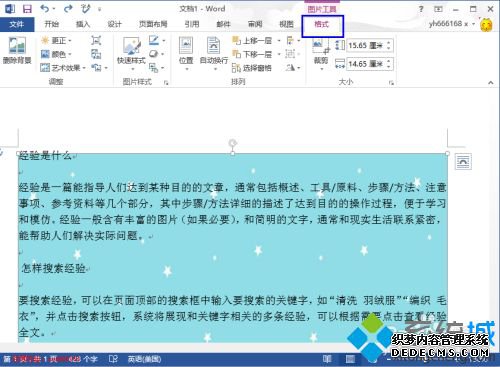500x367 pixels.
Task: Click Send Backward (下移一层) button
Action: [253, 54]
